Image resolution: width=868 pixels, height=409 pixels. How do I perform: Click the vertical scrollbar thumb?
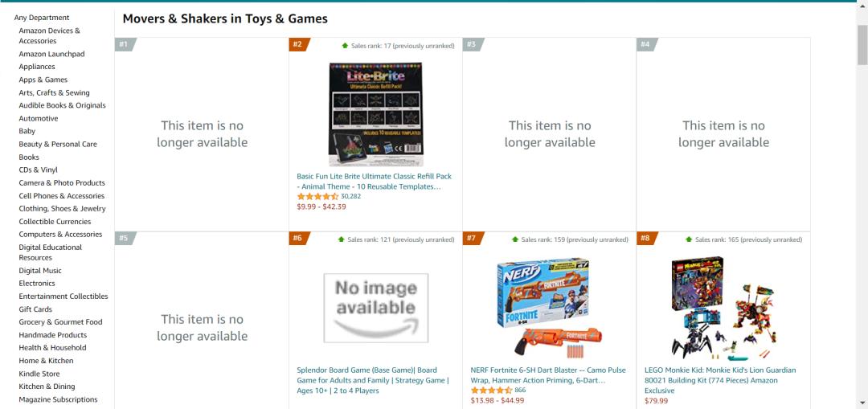[862, 44]
